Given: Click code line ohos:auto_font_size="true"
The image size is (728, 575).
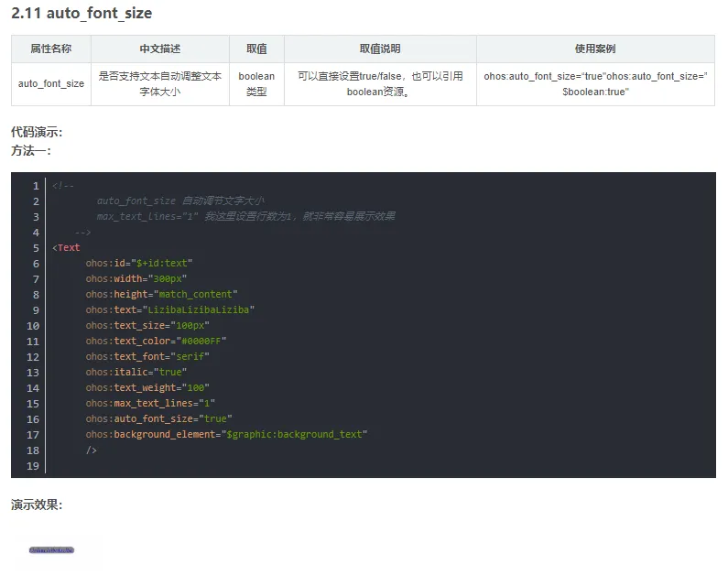Looking at the screenshot, I should pyautogui.click(x=158, y=418).
